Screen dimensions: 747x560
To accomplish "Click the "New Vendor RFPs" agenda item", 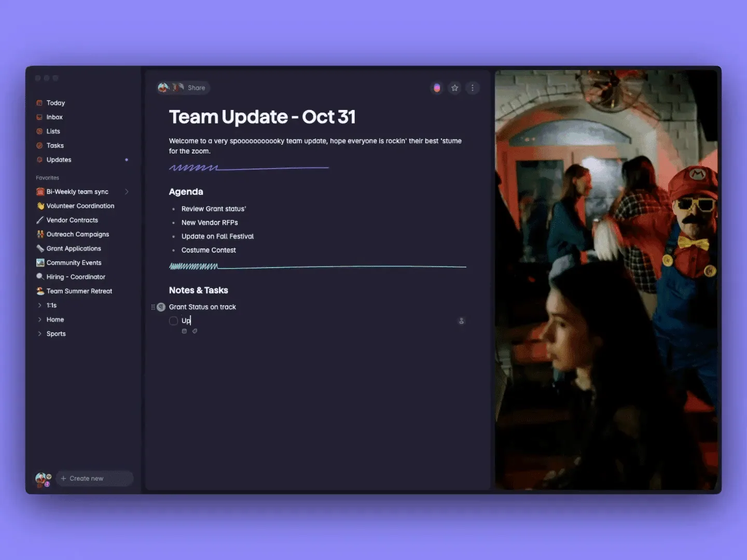I will click(210, 223).
